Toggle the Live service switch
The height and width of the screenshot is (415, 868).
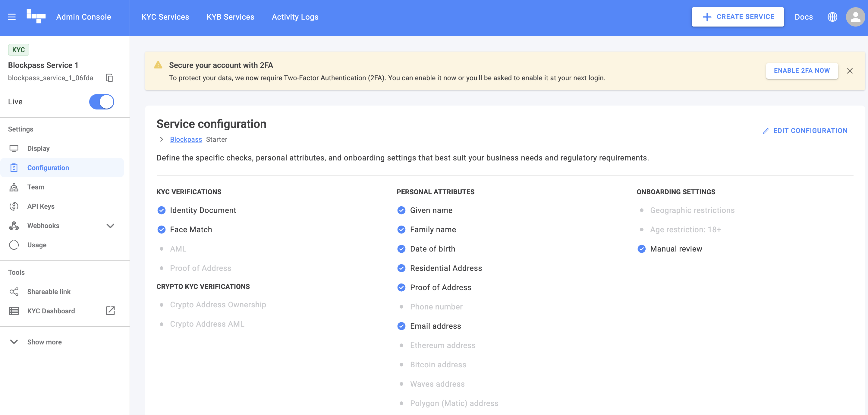[x=102, y=102]
